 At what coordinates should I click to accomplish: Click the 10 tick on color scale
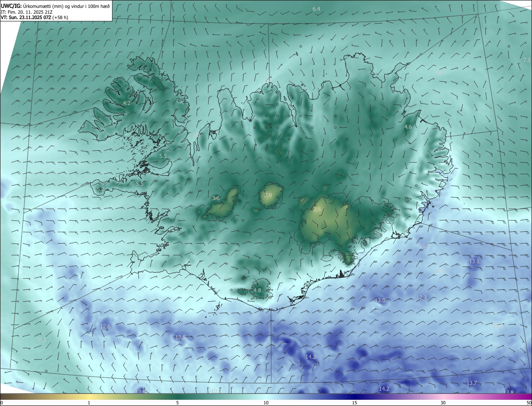click(266, 403)
